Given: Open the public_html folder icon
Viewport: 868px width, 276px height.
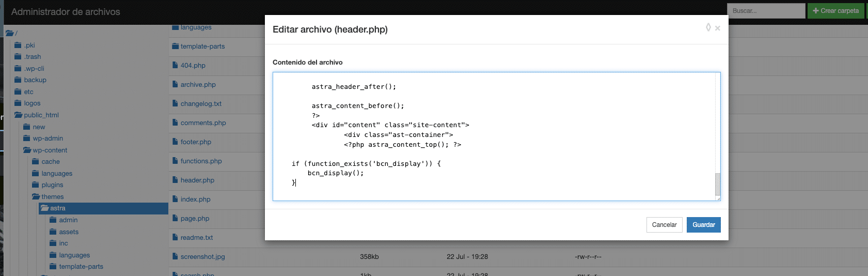Looking at the screenshot, I should tap(19, 115).
